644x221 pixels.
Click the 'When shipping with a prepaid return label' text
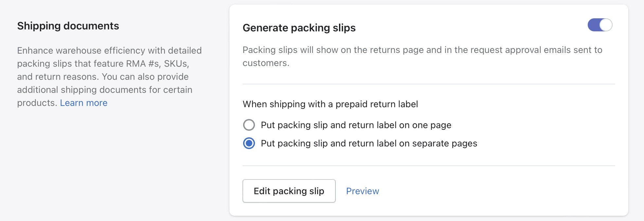click(x=330, y=104)
